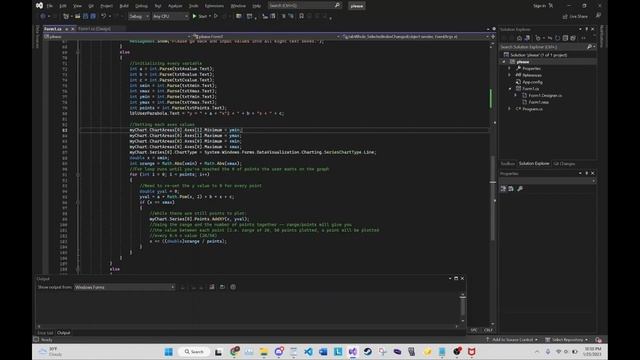Open the Build menu

point(124,6)
